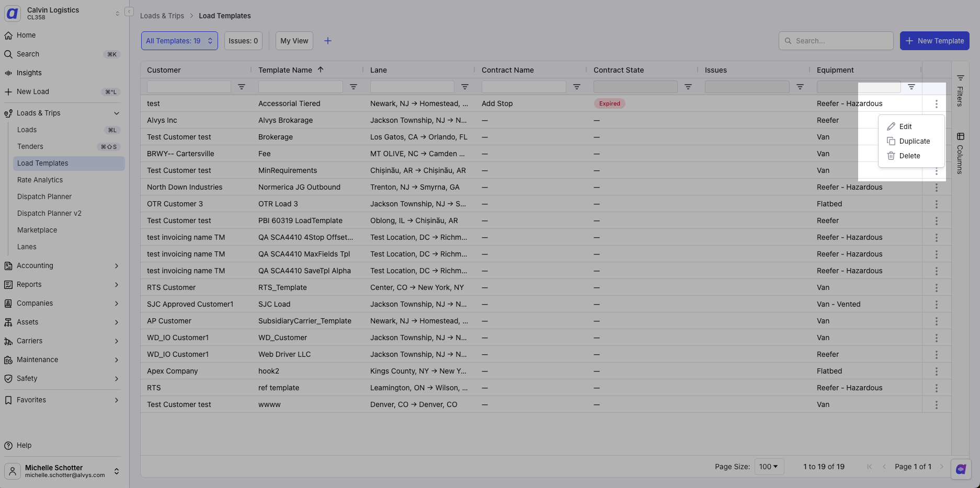This screenshot has height=488, width=980.
Task: Click the Expired contract state badge
Action: tap(610, 103)
